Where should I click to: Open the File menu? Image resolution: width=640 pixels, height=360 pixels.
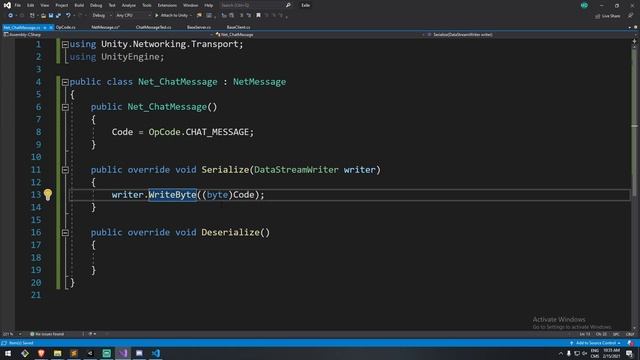tap(18, 5)
